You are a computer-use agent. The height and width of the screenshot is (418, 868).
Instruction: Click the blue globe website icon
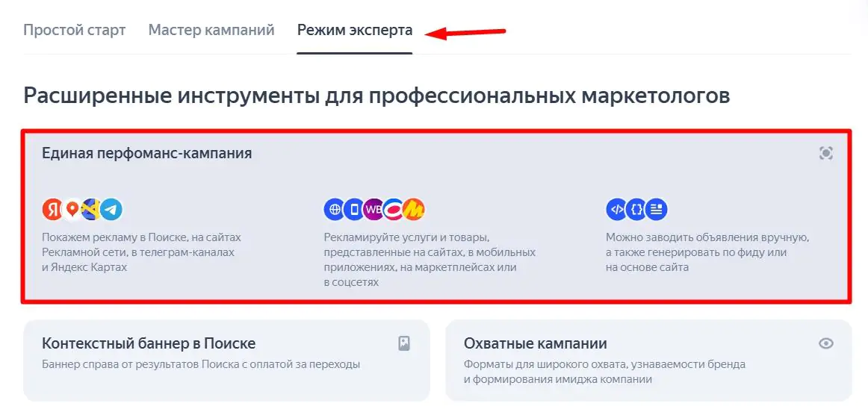tap(335, 209)
